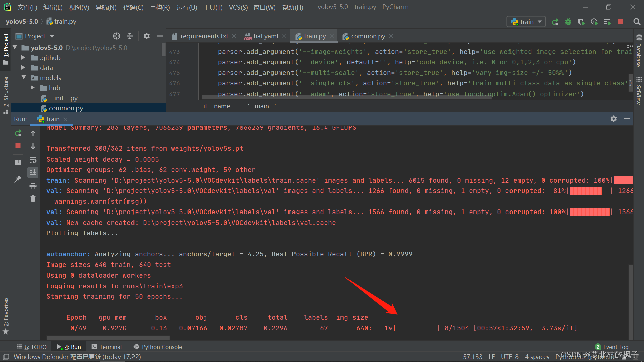Open Search Everywhere magnifier icon
The width and height of the screenshot is (644, 362).
point(637,22)
